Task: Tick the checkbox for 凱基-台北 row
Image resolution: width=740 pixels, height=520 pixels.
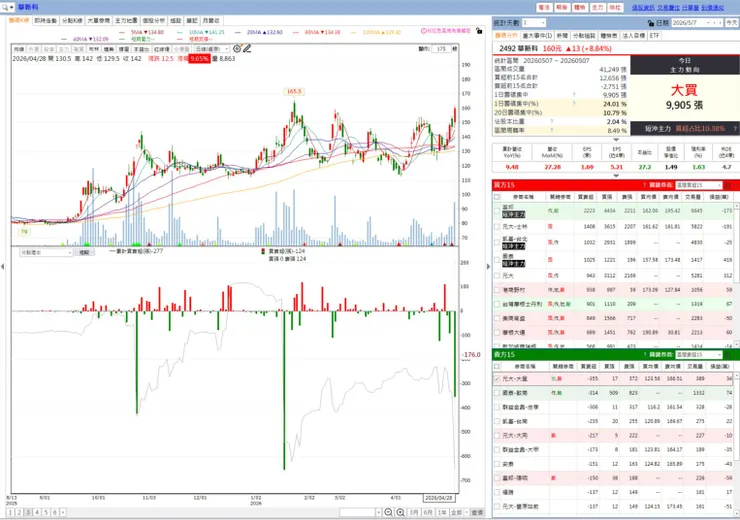Action: pyautogui.click(x=496, y=242)
